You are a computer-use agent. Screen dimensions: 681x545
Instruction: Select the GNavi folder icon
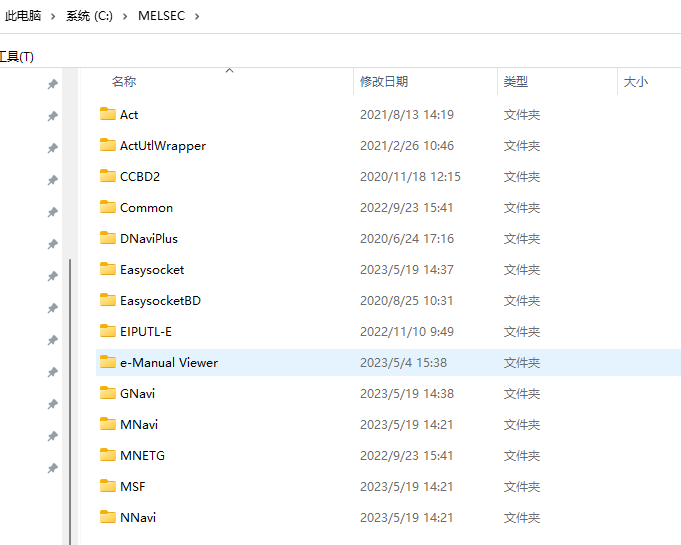pos(108,393)
